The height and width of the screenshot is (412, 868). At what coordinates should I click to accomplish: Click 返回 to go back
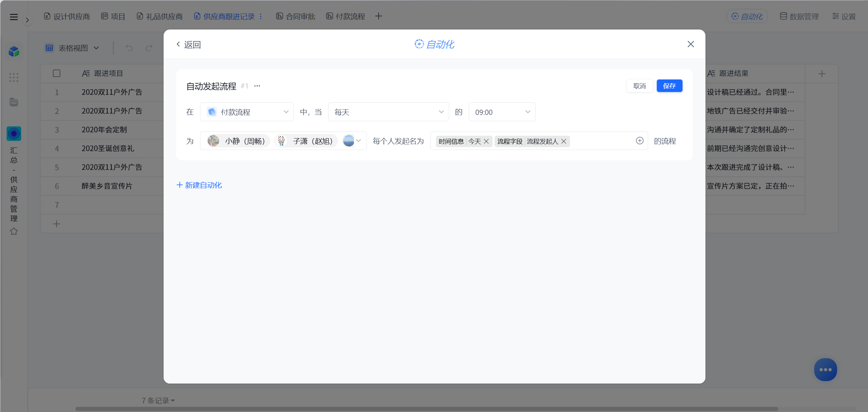[x=189, y=44]
